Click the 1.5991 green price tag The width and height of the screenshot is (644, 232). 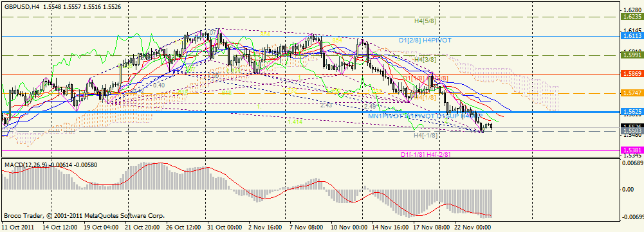632,55
